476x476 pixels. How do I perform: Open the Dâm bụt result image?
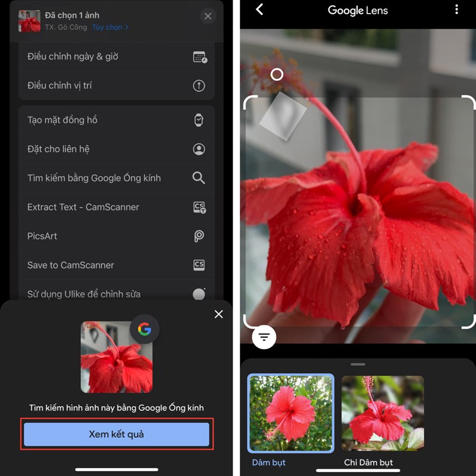(291, 413)
